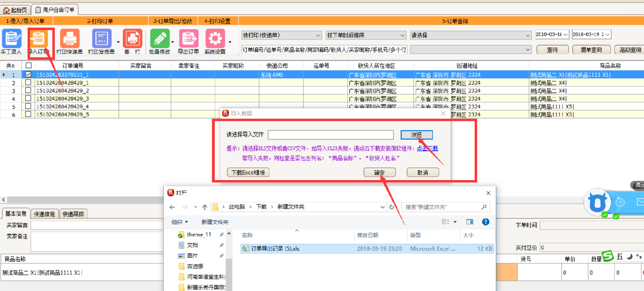
Task: Toggle the select-all checkbox in table header
Action: point(28,65)
